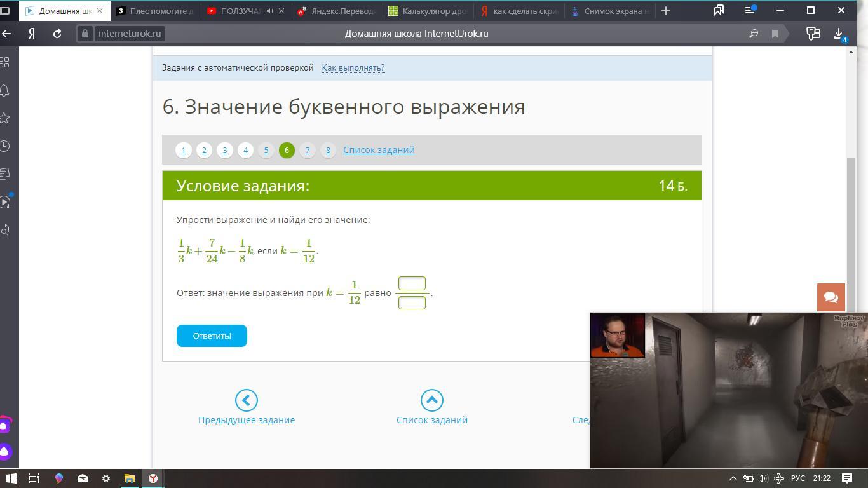Mute the ПОЛЗУЧАЯ YouTube tab audio
868x488 pixels.
(x=270, y=11)
